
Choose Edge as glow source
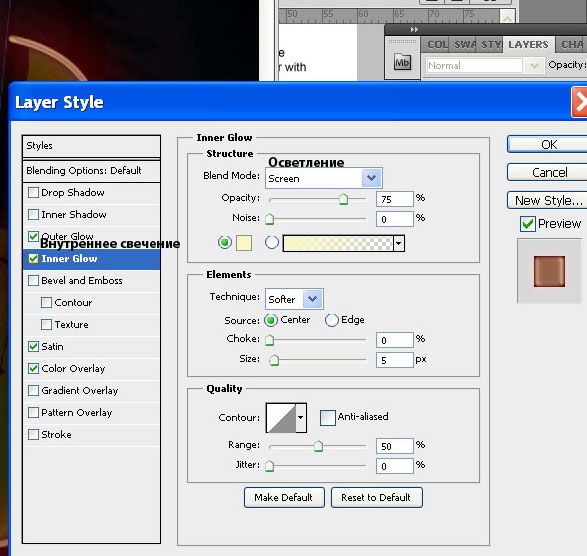332,320
